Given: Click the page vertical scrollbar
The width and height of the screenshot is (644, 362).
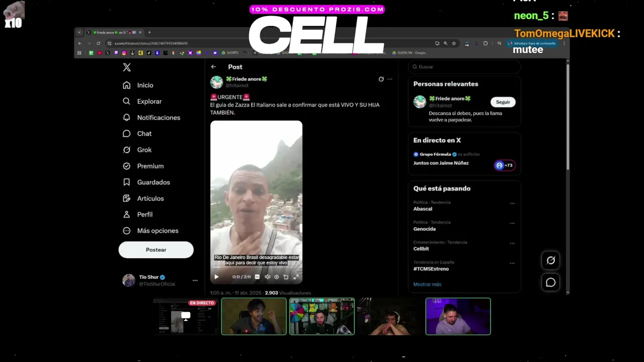Looking at the screenshot, I should [568, 116].
